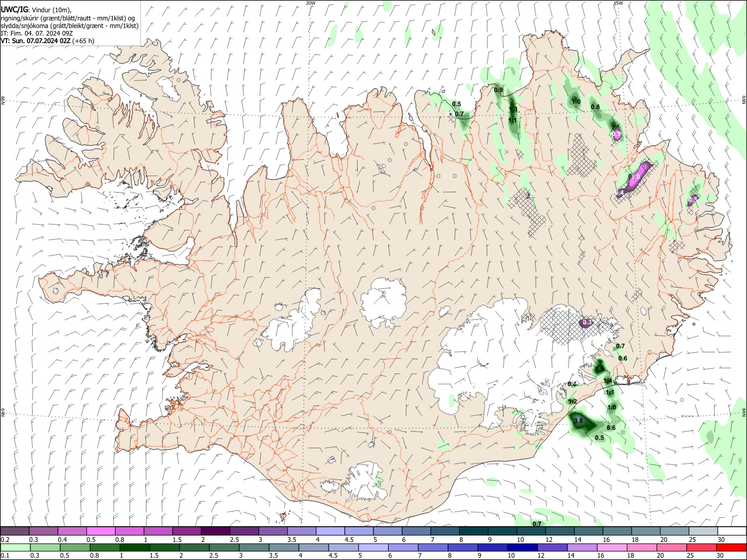This screenshot has height=560, width=747.
Task: Select the 'rigning/skúrir' legend description line
Action: click(68, 18)
